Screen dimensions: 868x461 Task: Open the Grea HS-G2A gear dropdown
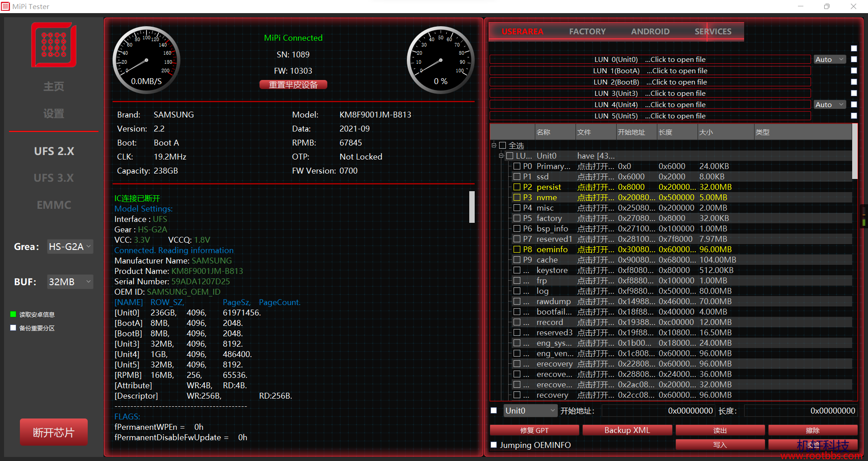(70, 246)
